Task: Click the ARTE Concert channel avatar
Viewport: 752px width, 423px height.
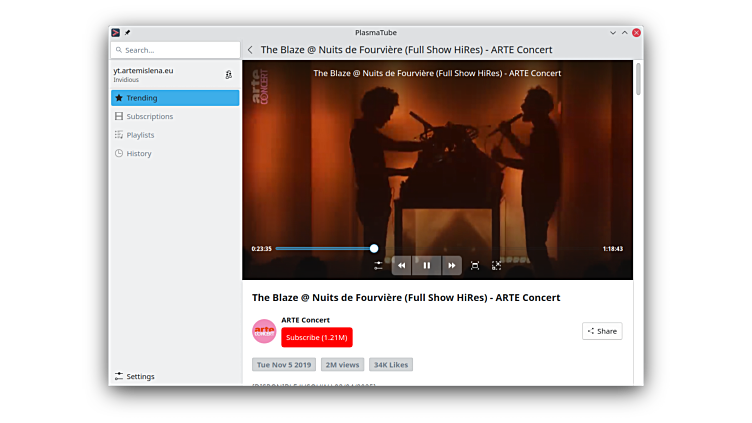Action: [x=264, y=331]
